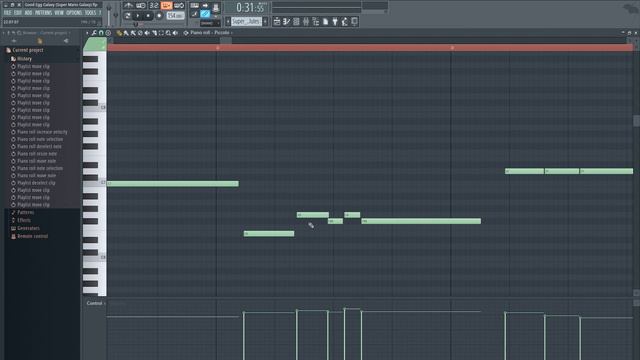
Task: Expand the Generators browser folder
Action: [28, 228]
